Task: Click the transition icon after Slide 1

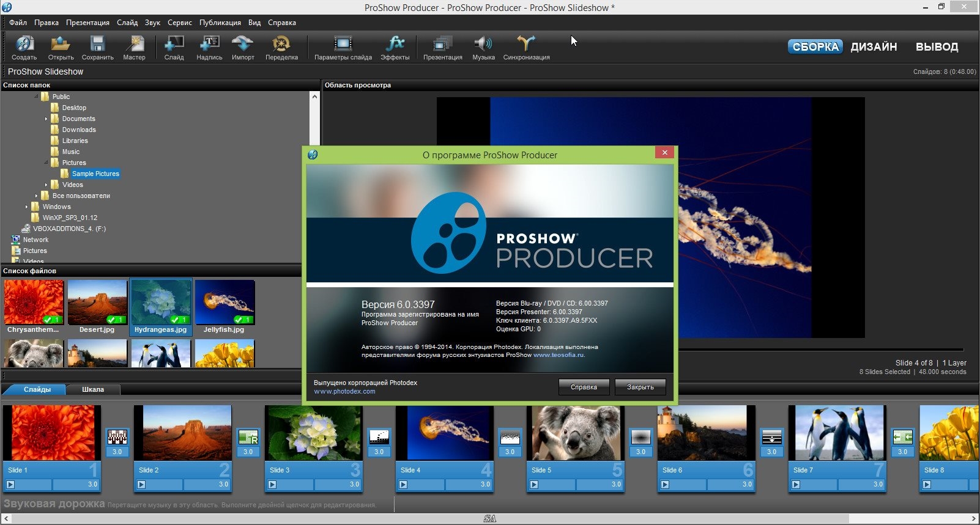Action: 117,437
